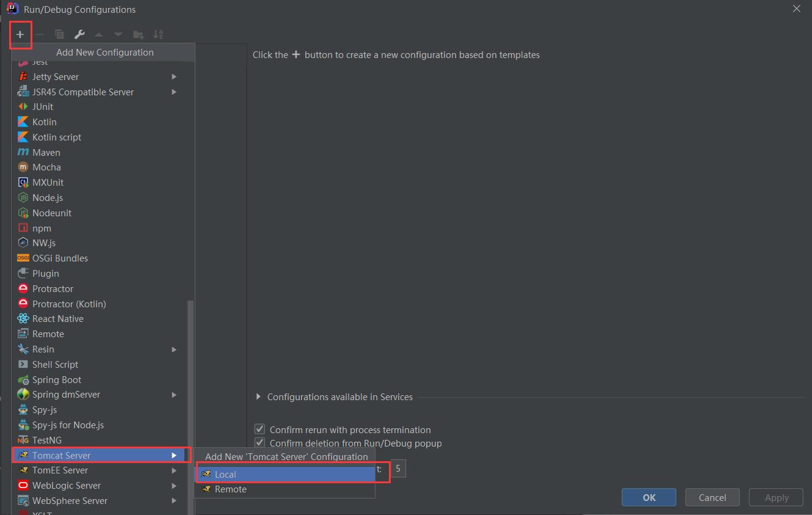Click the Sort Configurations icon

click(x=158, y=35)
